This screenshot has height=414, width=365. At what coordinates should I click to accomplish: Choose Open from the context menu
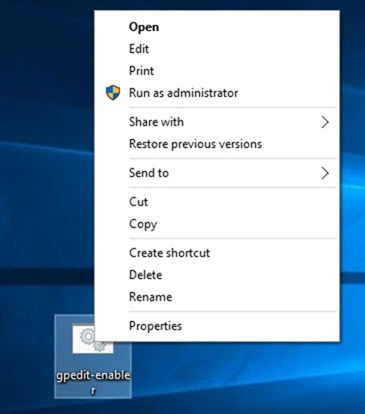(217, 27)
